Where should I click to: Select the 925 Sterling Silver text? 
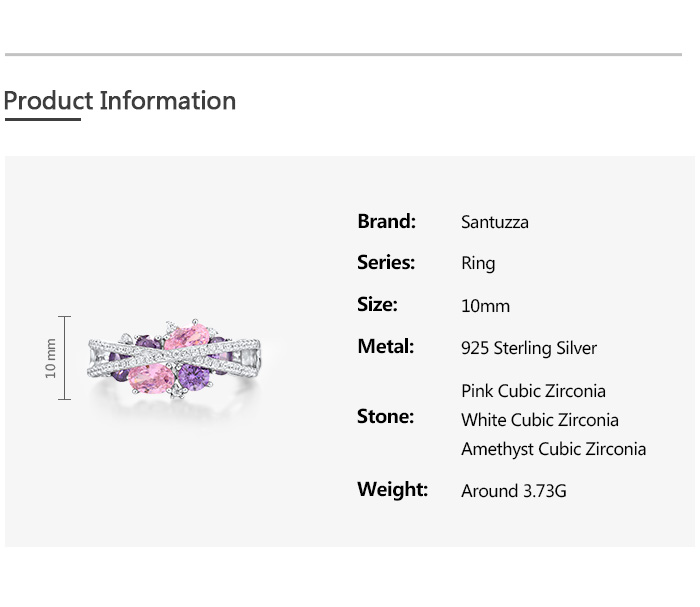coord(528,348)
